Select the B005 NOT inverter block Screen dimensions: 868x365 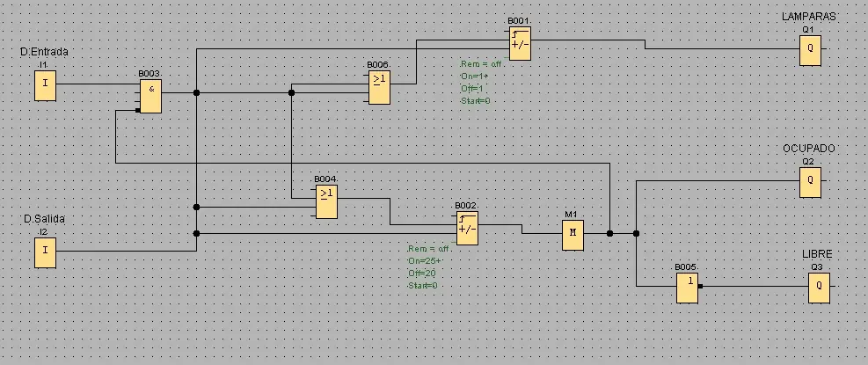687,288
